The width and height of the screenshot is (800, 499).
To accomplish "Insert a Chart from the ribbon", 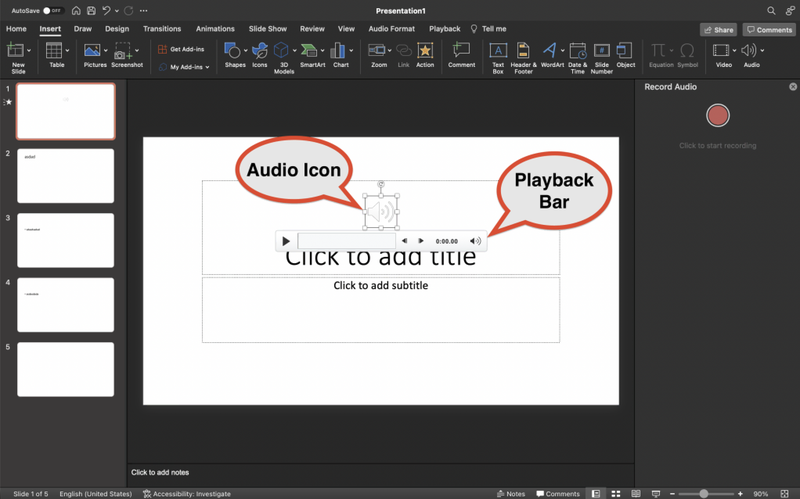I will 338,51.
